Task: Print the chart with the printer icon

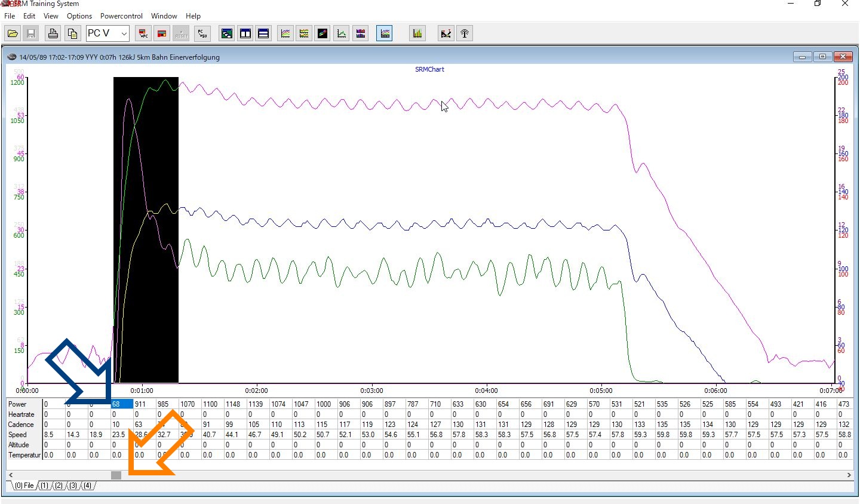Action: [53, 33]
